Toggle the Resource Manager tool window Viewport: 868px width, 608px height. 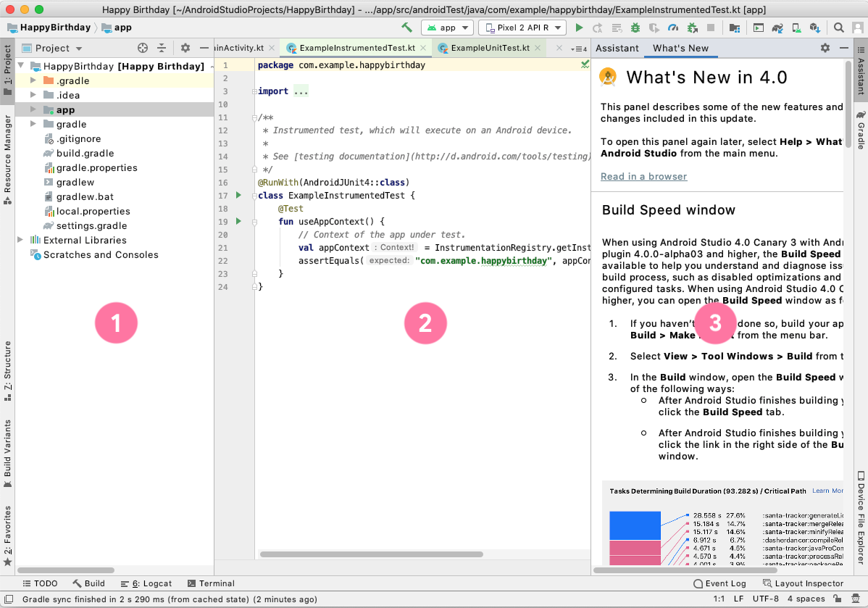tap(7, 153)
